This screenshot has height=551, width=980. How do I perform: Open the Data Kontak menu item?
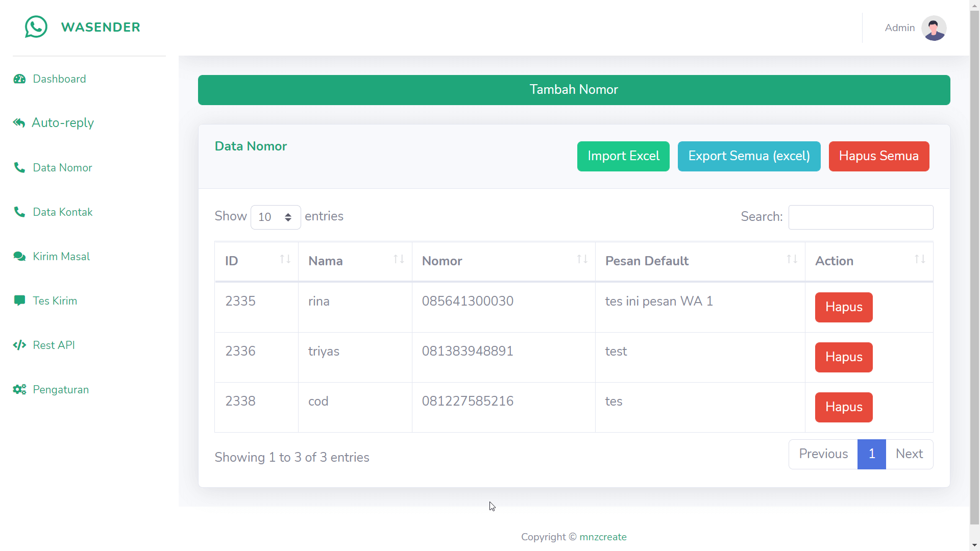pyautogui.click(x=62, y=212)
